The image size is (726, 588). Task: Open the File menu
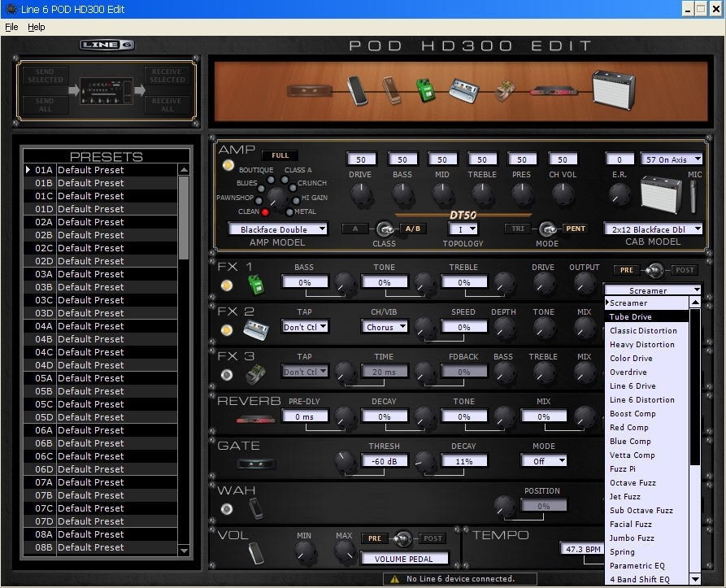11,27
